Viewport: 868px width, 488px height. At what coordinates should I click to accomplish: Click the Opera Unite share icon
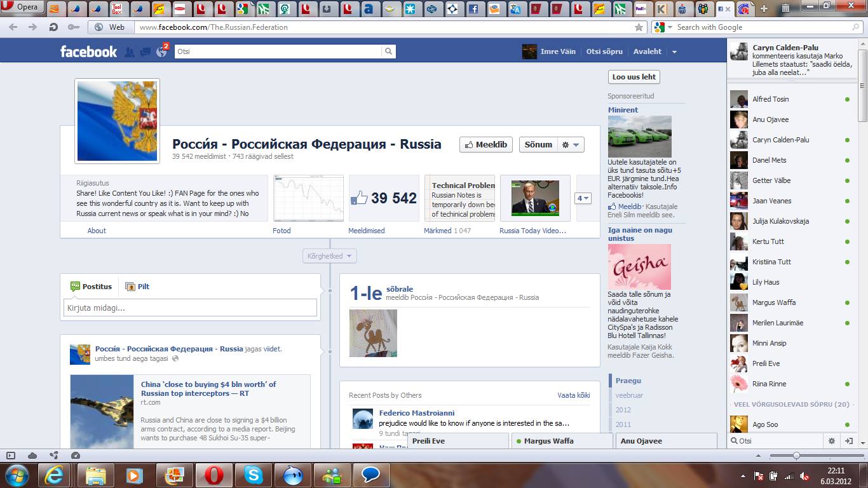(54, 456)
